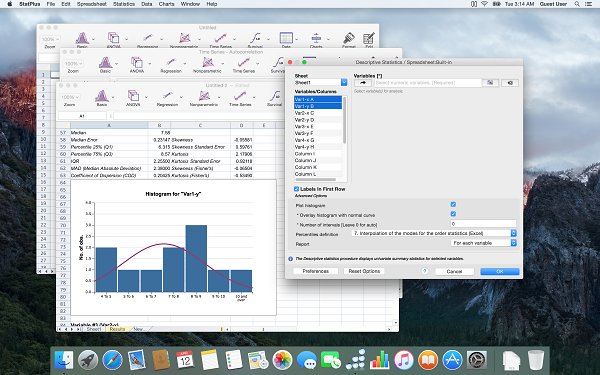The height and width of the screenshot is (375, 600).
Task: Open the Zoom 100% dropdown in the Untitled window
Action: (x=50, y=39)
